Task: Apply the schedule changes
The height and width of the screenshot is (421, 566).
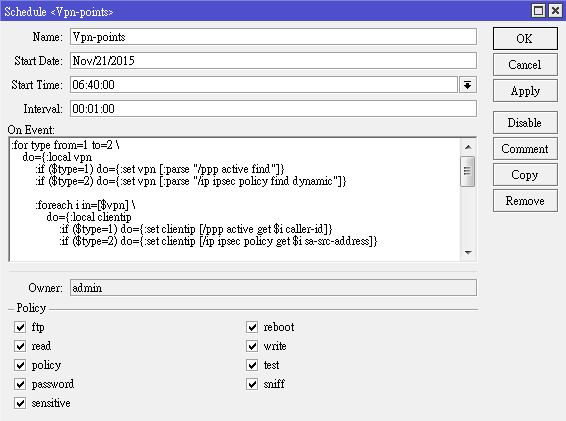Action: pos(525,91)
